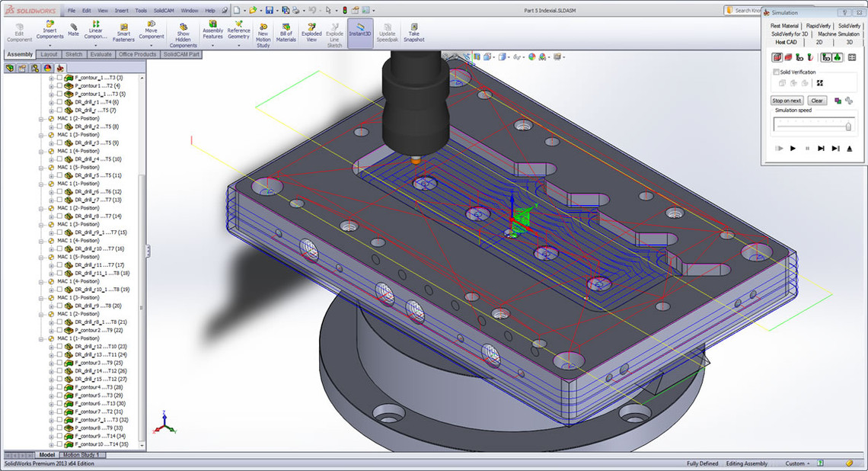Click the Print icon
Viewport: 868px width, 471px height.
click(x=295, y=10)
